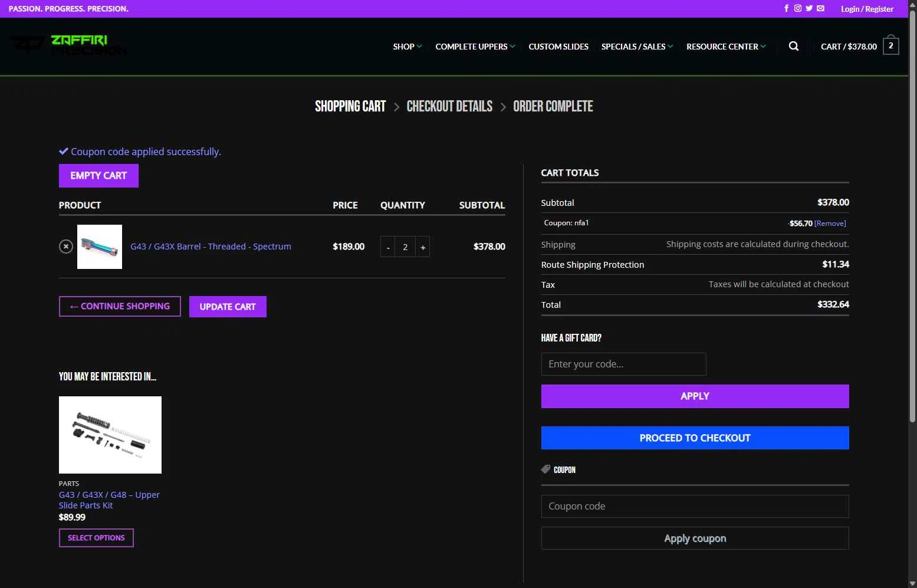
Task: Click the Route Shipping Protection $11.34 amount
Action: pos(836,264)
